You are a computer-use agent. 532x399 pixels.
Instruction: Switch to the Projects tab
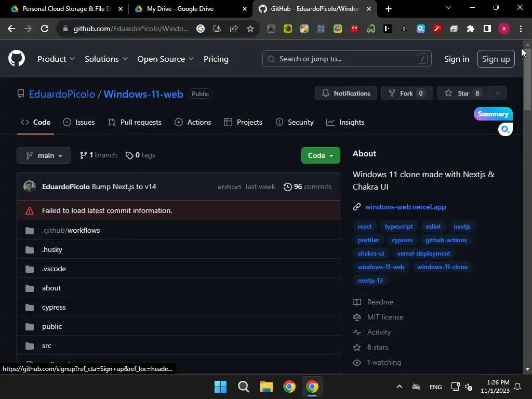(x=243, y=122)
